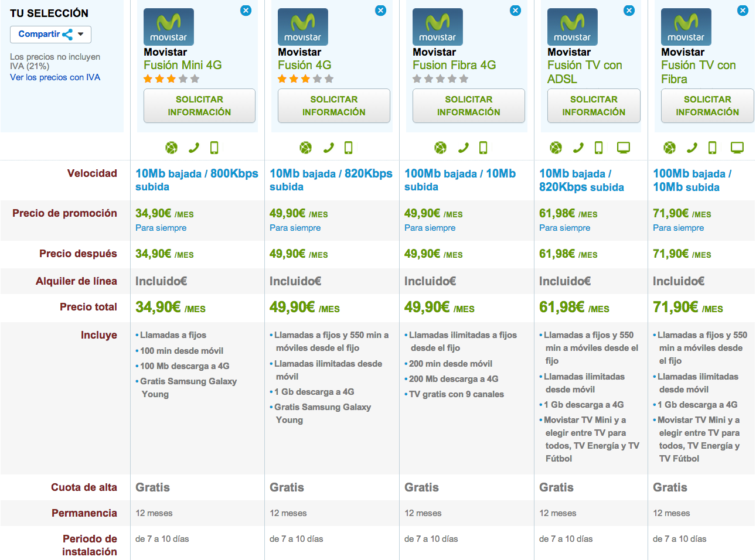Click mobile icon under Fusión 4G

click(349, 148)
